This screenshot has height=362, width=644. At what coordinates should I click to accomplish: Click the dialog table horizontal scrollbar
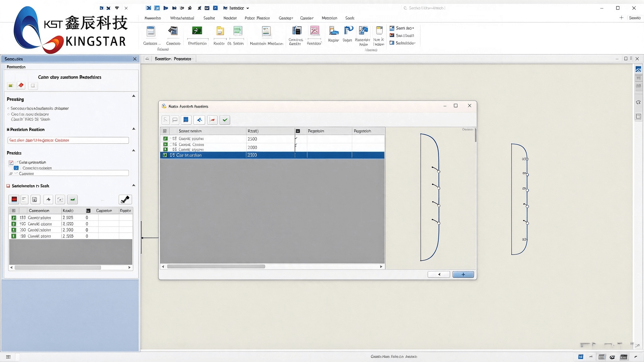point(216,266)
